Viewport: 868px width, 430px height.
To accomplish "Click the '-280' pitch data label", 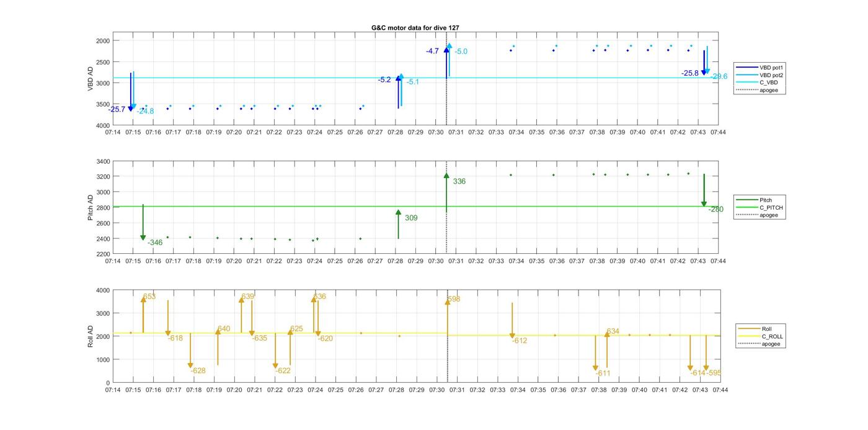I will tap(716, 209).
